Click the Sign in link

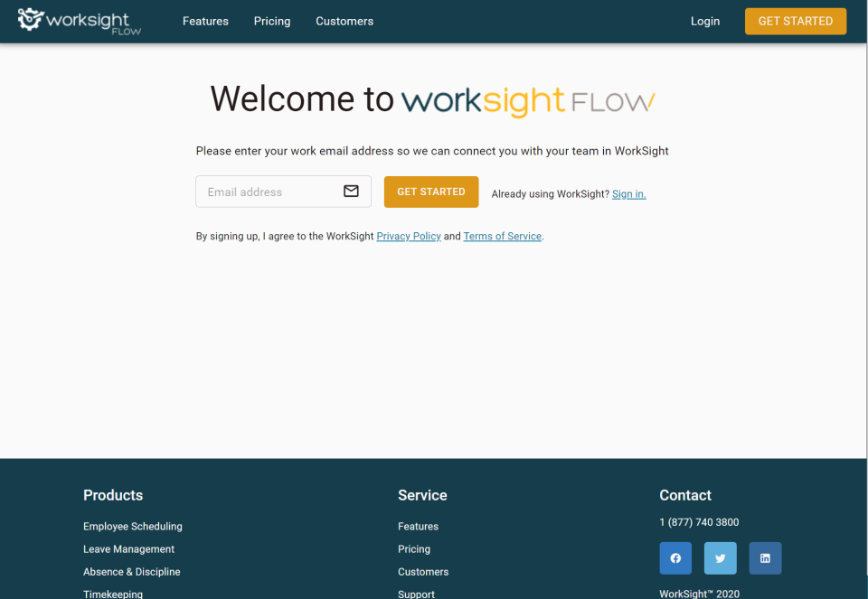628,193
